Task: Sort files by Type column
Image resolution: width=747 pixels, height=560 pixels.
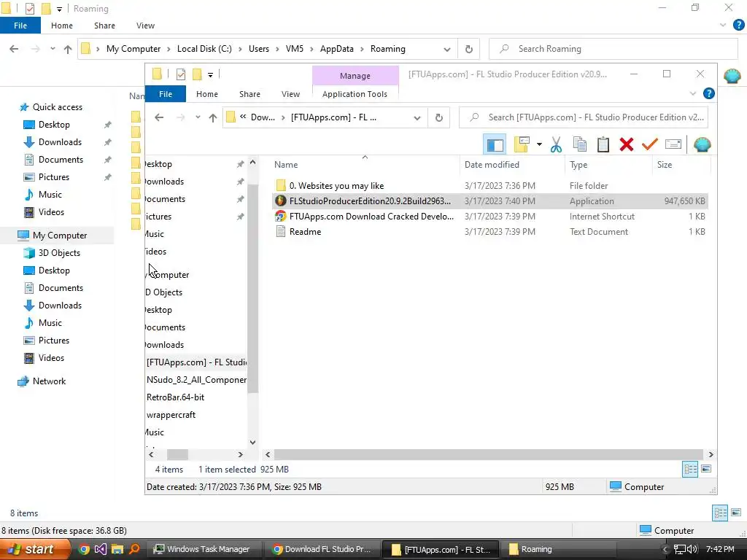Action: pos(609,165)
